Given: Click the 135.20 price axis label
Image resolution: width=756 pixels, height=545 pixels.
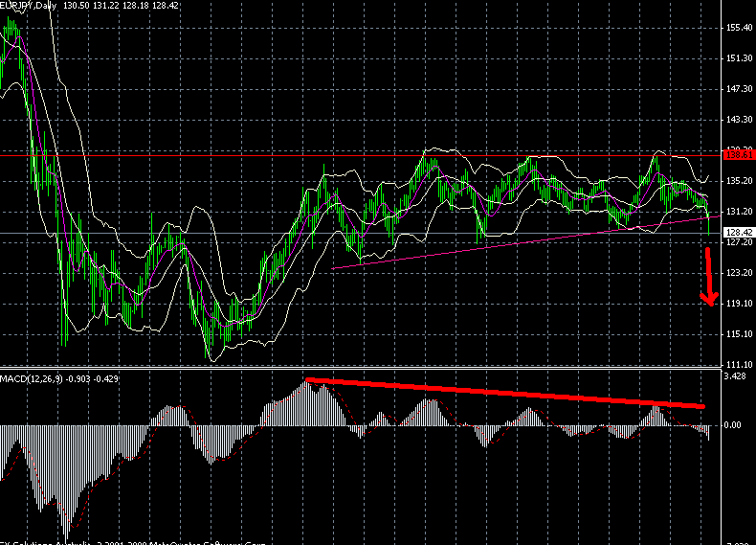Looking at the screenshot, I should 739,181.
